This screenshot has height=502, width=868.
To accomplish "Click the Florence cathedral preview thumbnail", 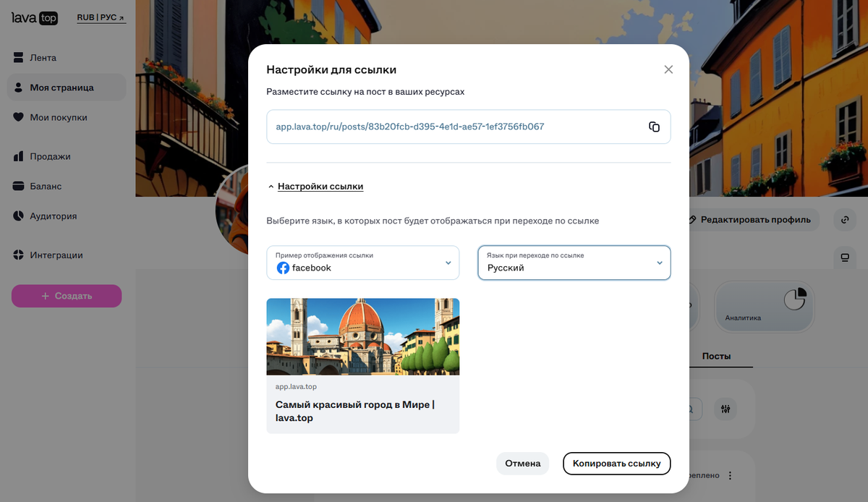I will coord(363,336).
